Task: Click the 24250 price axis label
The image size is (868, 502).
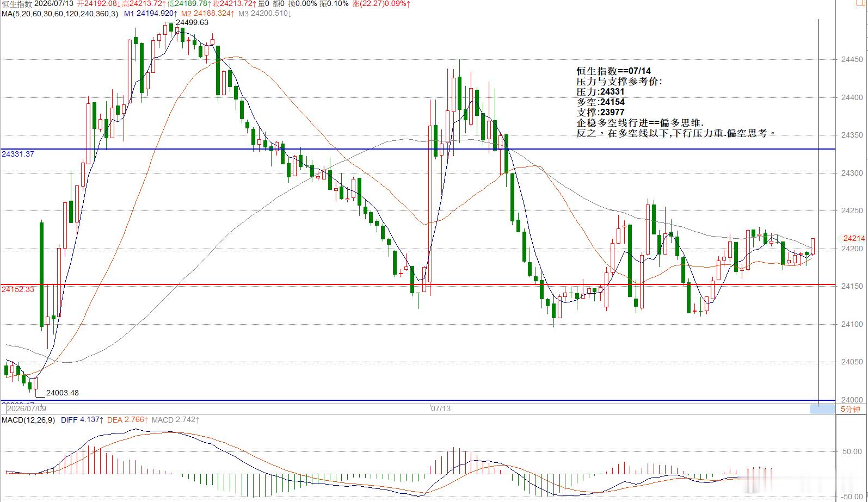Action: tap(852, 210)
